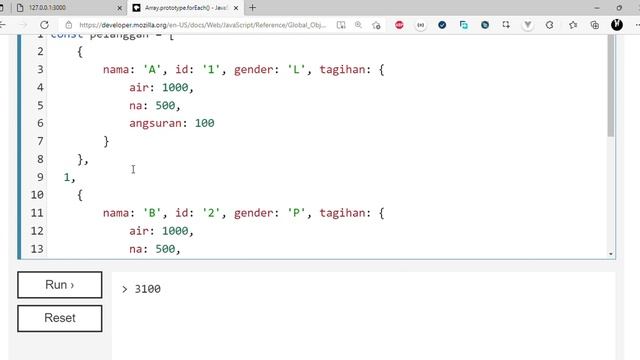Open the Collections panel

coord(595,25)
